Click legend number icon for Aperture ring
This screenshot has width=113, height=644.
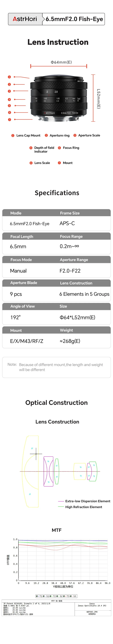(46, 135)
